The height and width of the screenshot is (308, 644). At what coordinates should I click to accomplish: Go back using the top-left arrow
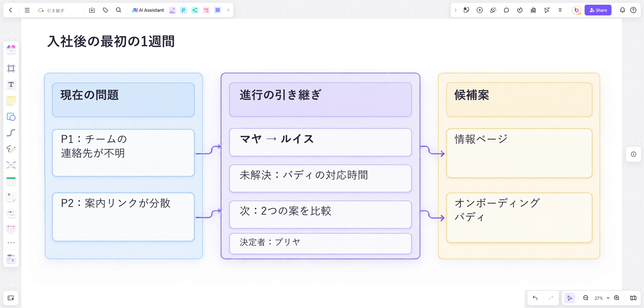point(11,10)
